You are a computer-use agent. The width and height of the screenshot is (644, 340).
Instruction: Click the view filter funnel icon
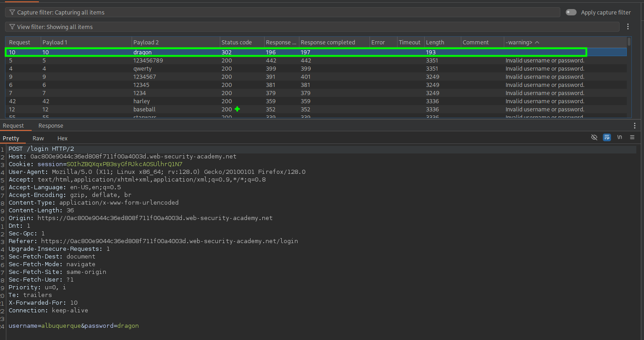pyautogui.click(x=12, y=27)
